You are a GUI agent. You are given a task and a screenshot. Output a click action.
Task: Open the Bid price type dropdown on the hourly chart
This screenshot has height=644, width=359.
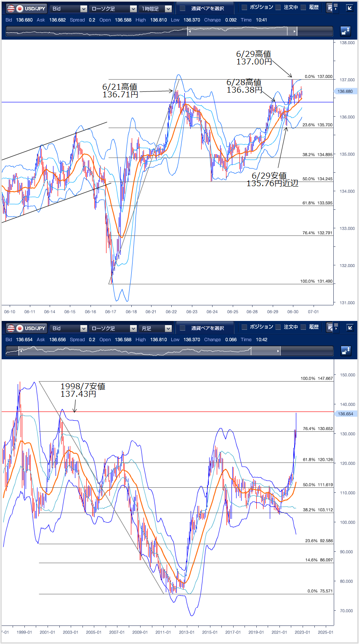pyautogui.click(x=69, y=8)
